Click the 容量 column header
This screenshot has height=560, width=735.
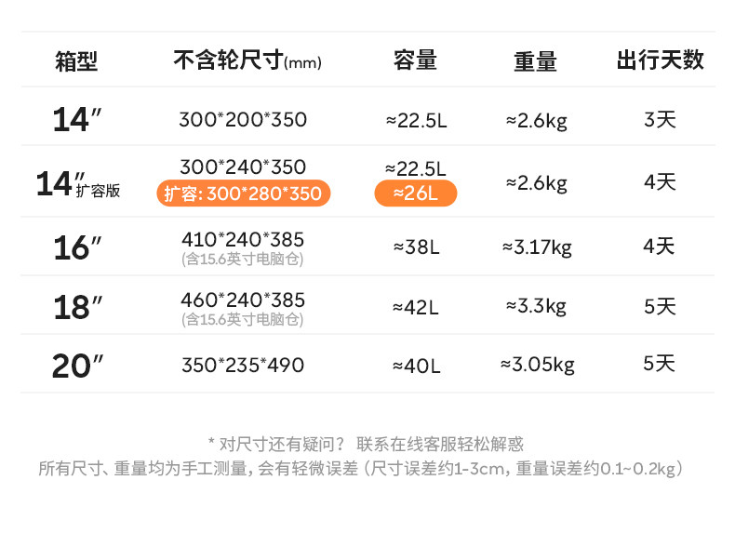[x=415, y=61]
